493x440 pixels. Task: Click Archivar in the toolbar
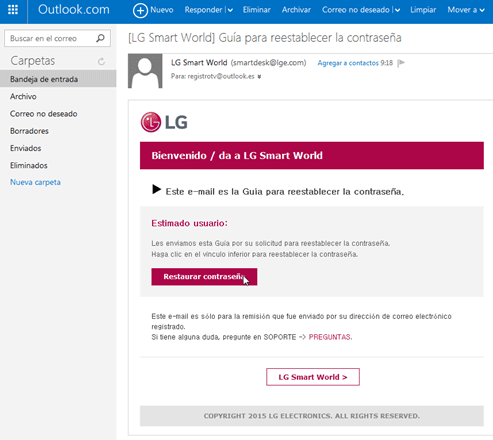click(296, 10)
